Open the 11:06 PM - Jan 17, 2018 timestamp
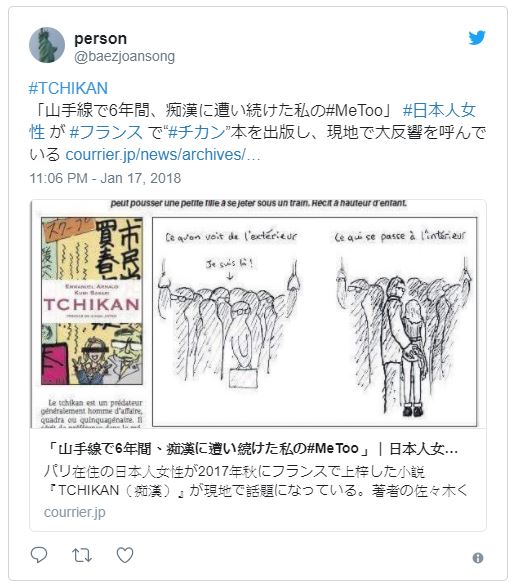 (105, 178)
